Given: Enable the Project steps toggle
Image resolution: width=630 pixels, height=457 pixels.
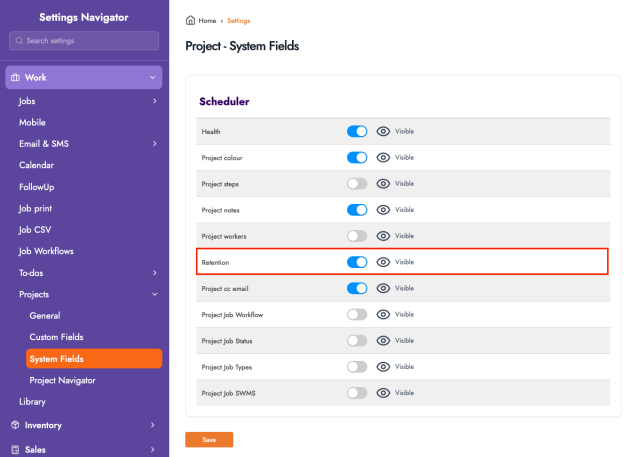Looking at the screenshot, I should [x=357, y=184].
